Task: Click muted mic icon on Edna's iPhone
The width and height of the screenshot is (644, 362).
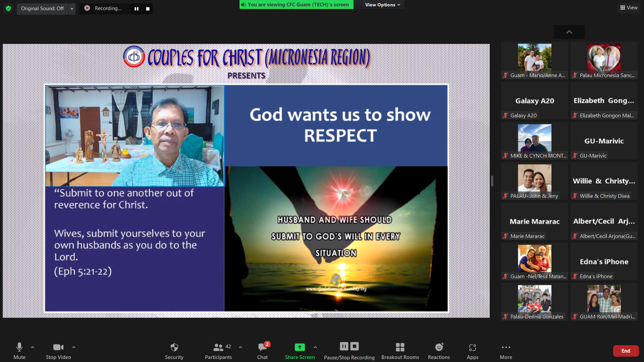Action: click(575, 277)
